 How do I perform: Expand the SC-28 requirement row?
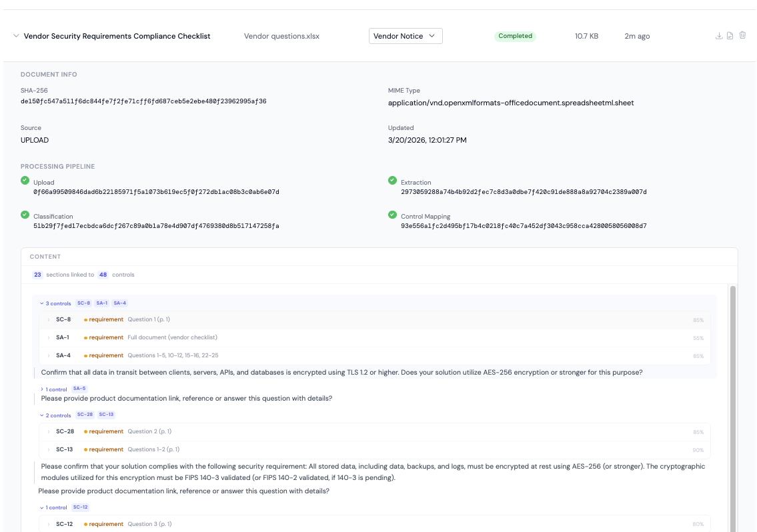[49, 431]
